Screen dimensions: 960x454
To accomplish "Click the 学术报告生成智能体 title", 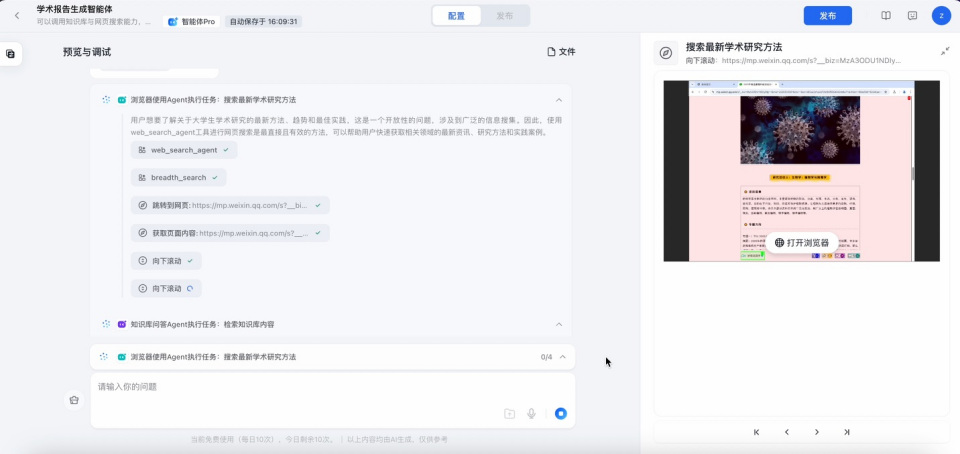I will [75, 9].
